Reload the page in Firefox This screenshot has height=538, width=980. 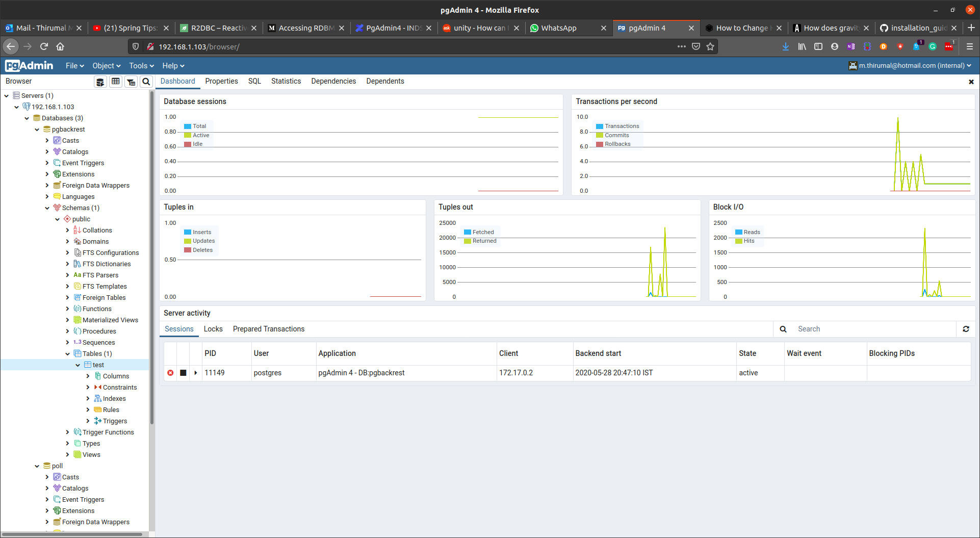(x=44, y=46)
